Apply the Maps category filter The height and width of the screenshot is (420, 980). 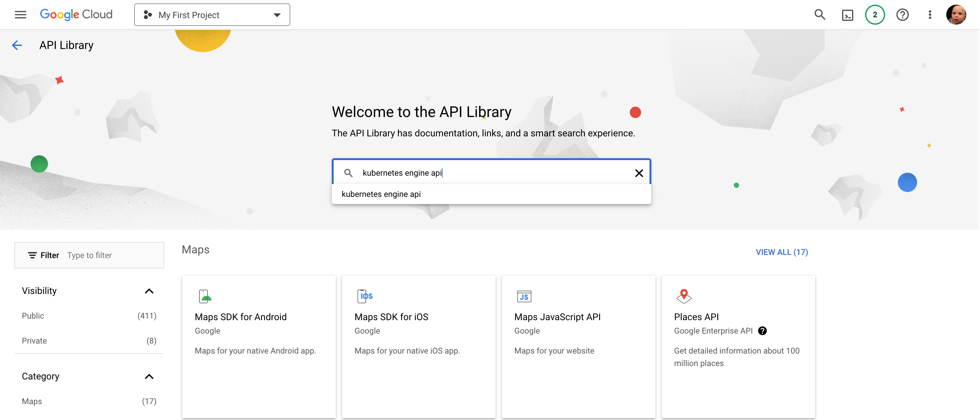(32, 401)
